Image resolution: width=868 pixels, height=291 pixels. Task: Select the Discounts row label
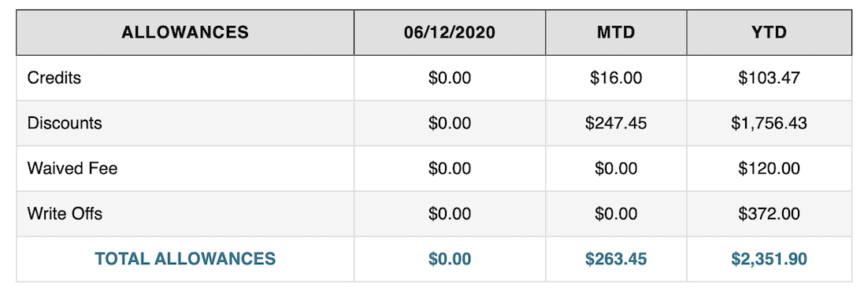click(x=65, y=123)
